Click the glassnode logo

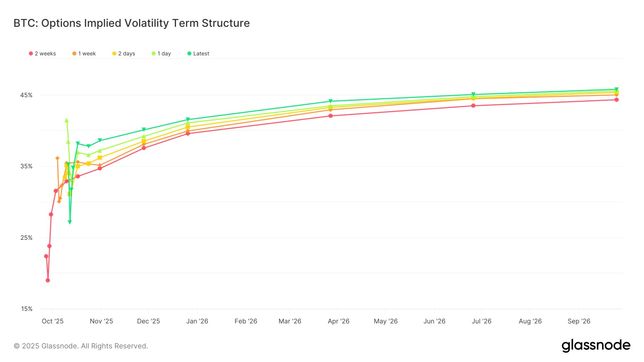click(596, 346)
